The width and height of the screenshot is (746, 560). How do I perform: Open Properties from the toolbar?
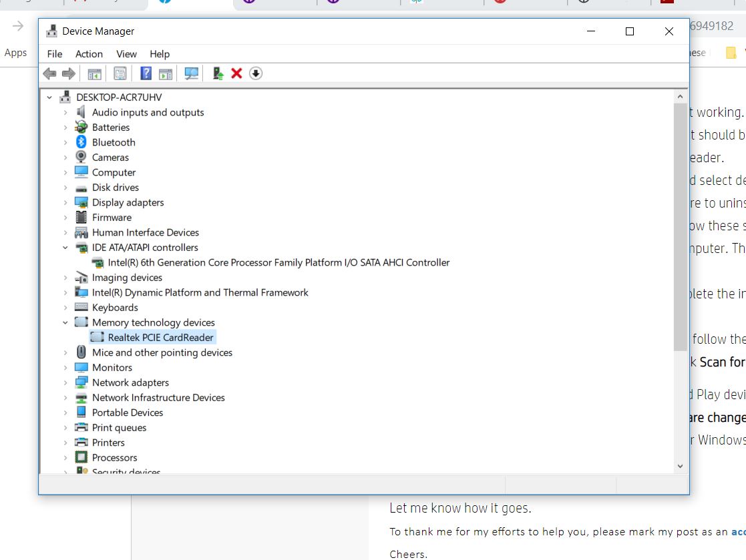tap(120, 73)
